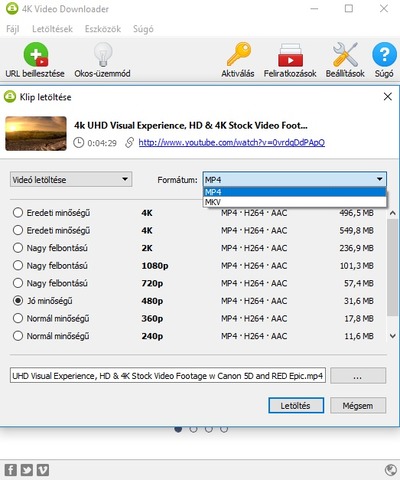Viewport: 400px width, 480px height.
Task: Open Feliratkozások subscriptions icon
Action: pyautogui.click(x=290, y=55)
